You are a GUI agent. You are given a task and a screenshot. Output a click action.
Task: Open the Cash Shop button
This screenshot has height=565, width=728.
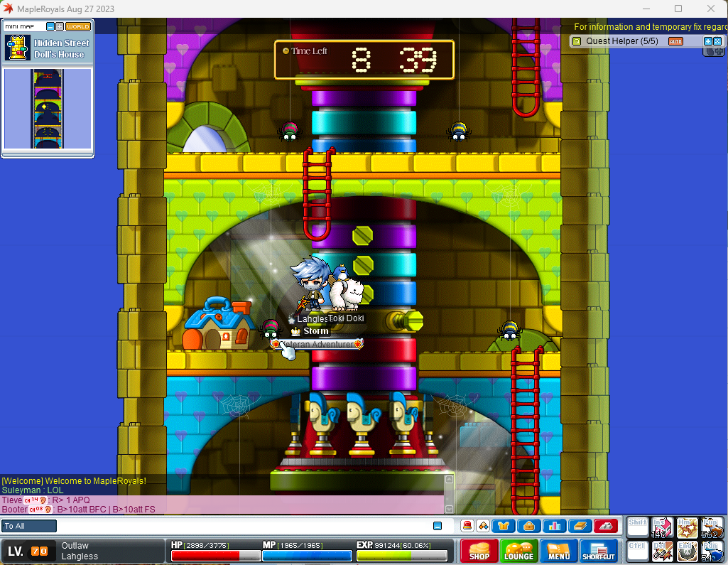479,551
